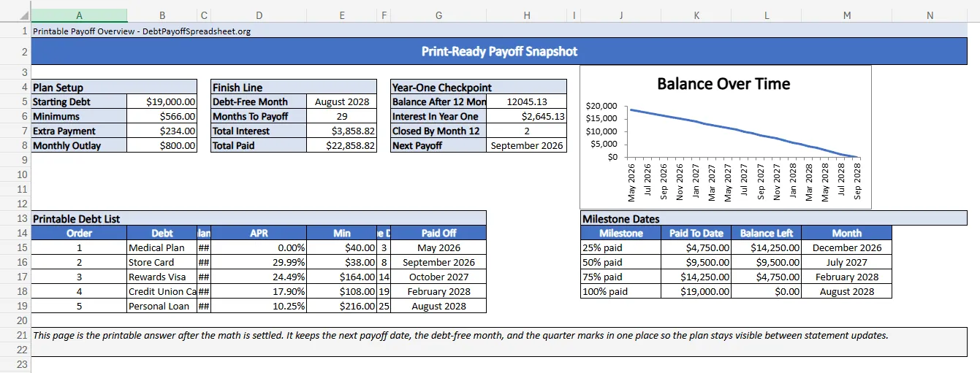Click the Paid To Date column header

pos(696,233)
